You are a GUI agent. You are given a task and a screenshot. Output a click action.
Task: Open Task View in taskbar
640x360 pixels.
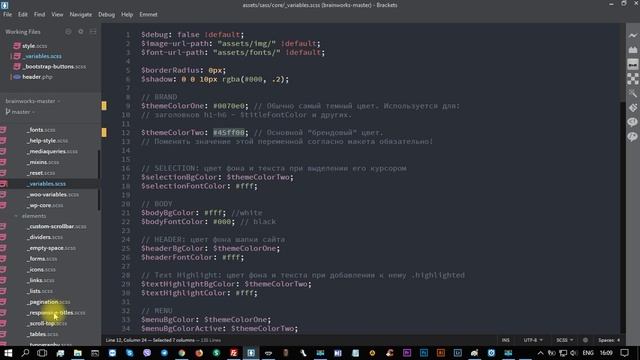(42, 353)
